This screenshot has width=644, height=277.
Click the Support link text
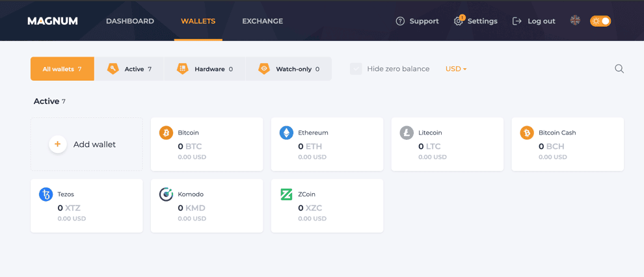click(424, 21)
